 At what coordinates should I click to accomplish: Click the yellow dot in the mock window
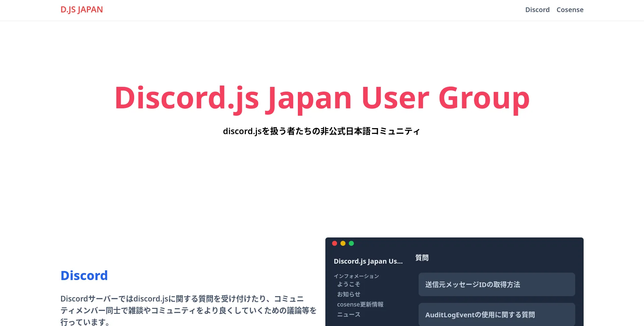343,243
